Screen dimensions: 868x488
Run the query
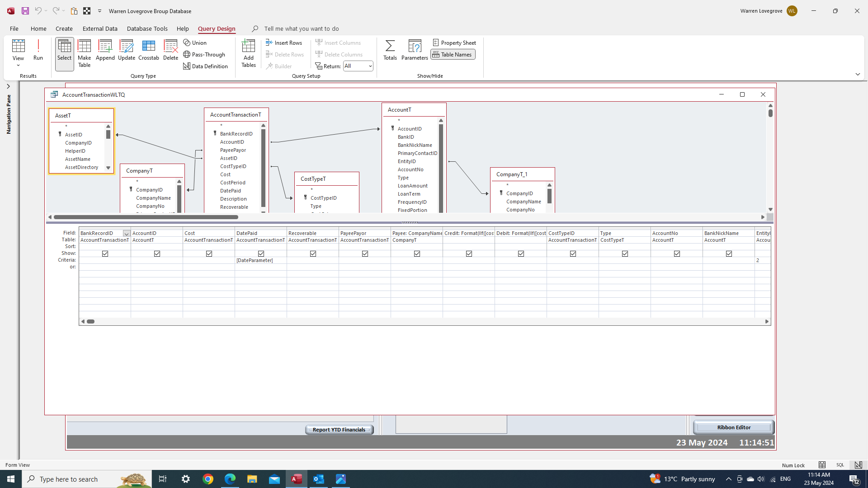[x=38, y=51]
